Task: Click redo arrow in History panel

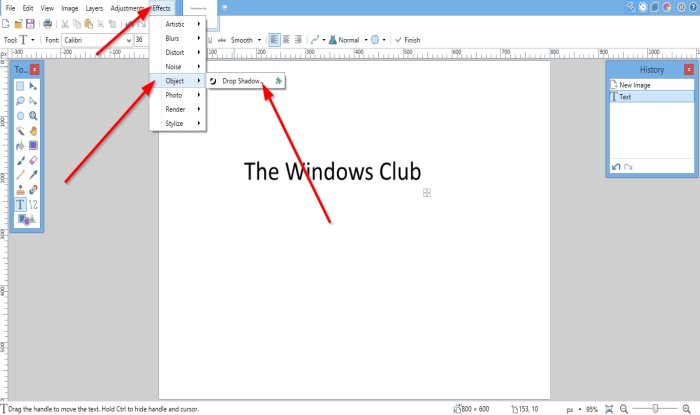Action: [628, 167]
